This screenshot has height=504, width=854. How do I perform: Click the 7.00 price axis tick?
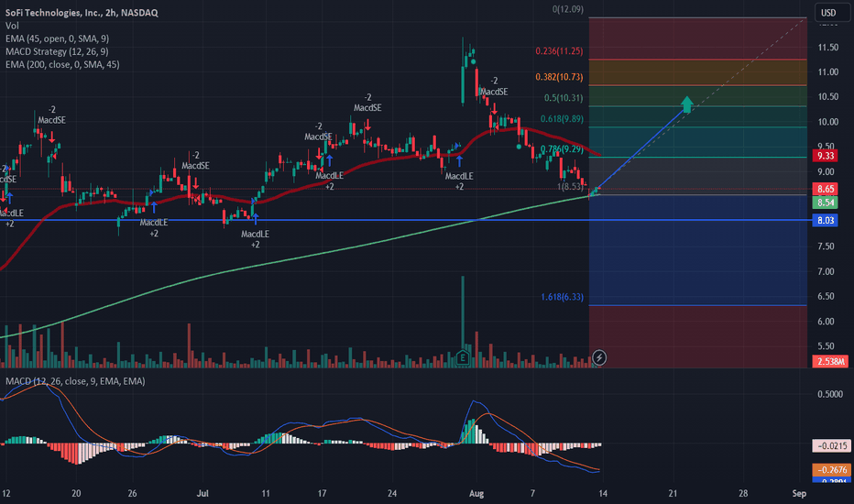tap(827, 271)
